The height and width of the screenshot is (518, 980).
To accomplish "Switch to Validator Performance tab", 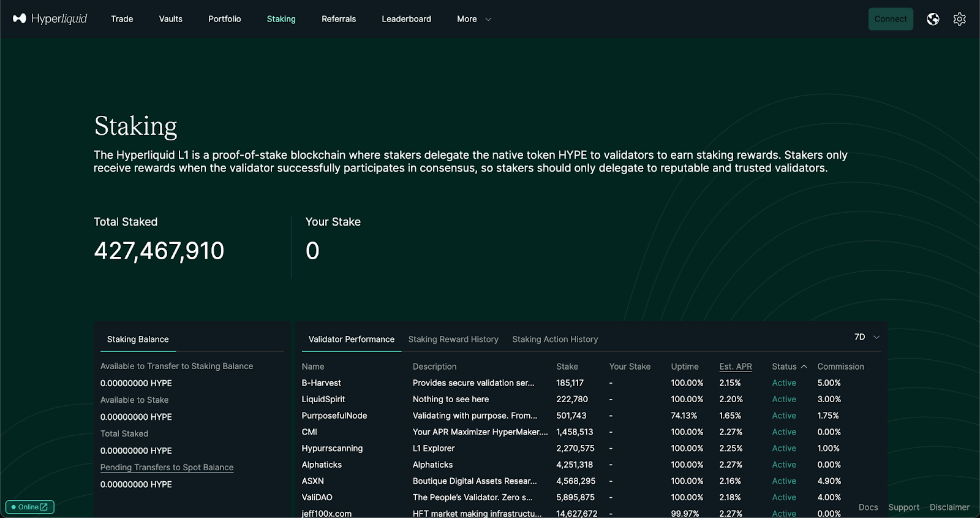I will [352, 339].
